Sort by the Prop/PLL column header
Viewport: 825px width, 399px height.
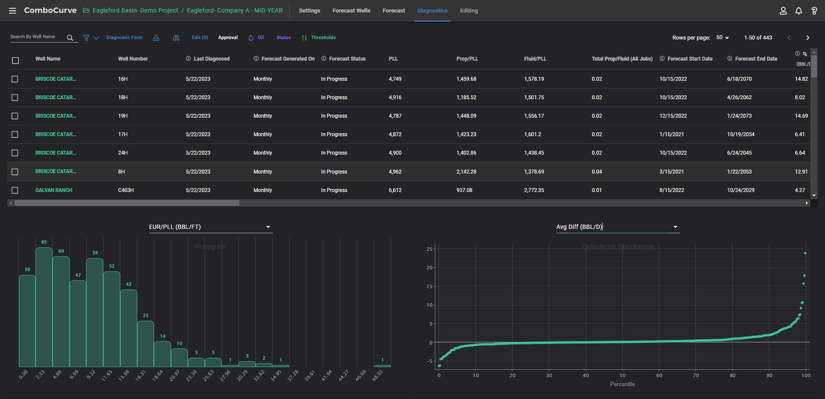tap(466, 59)
